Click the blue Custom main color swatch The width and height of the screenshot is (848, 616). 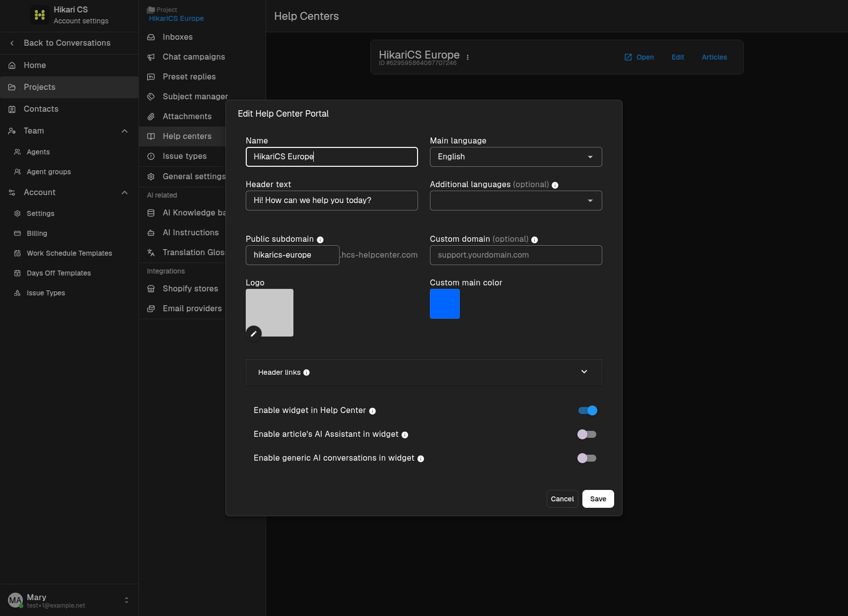445,304
